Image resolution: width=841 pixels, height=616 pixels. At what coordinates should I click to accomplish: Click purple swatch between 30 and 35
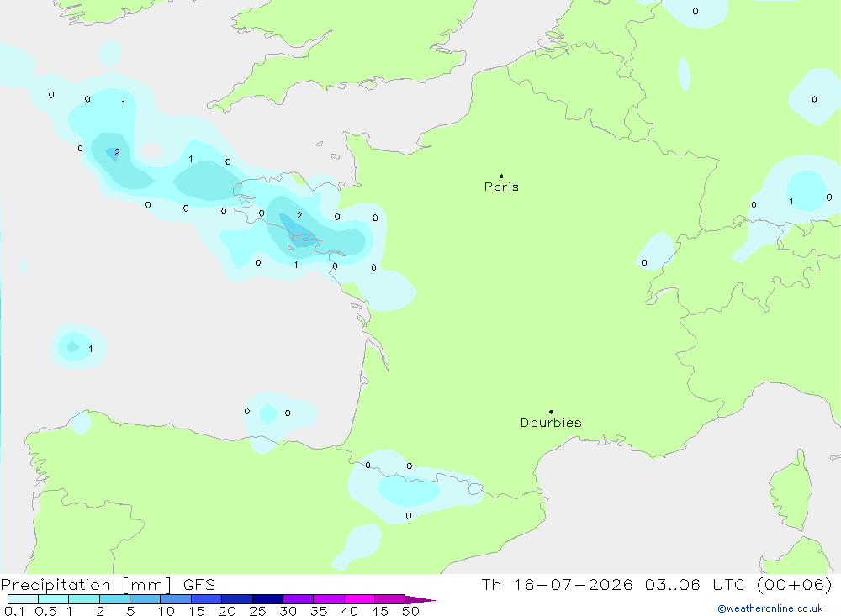click(299, 599)
